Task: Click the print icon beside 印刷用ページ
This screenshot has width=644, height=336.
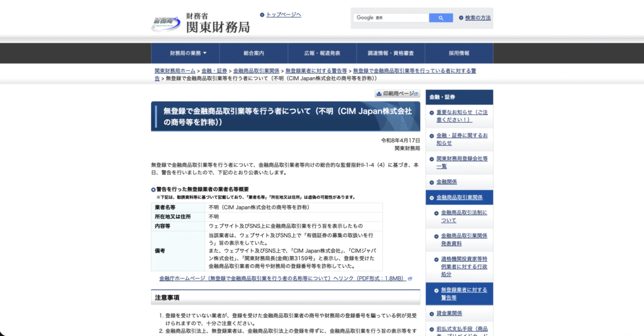Action: (x=379, y=94)
